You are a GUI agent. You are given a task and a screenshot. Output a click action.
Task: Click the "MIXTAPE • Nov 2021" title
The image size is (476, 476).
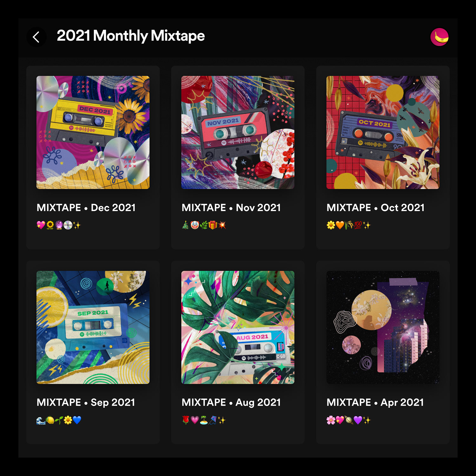tap(231, 208)
